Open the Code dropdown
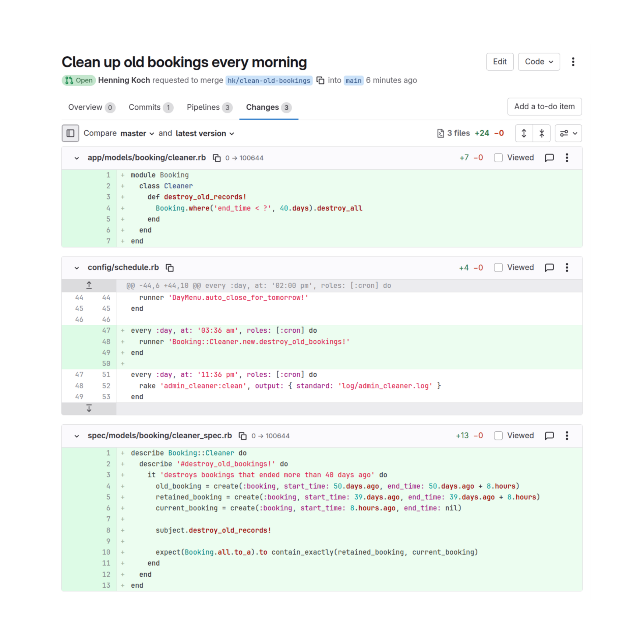Image resolution: width=644 pixels, height=644 pixels. tap(538, 62)
